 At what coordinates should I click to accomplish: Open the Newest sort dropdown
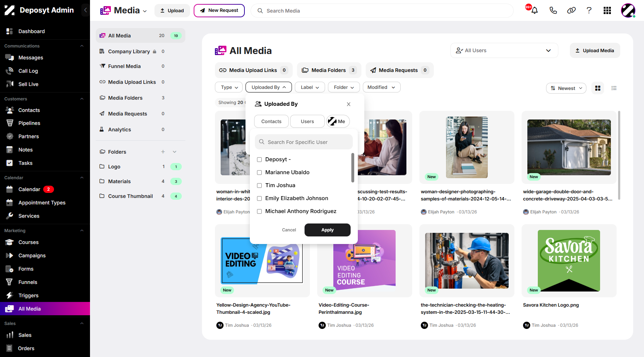(x=566, y=88)
